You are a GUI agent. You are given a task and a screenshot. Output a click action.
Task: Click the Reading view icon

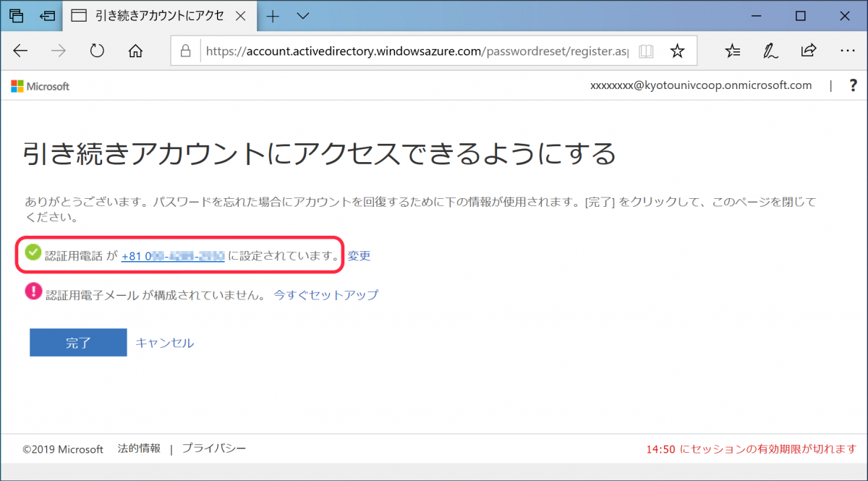pyautogui.click(x=645, y=51)
